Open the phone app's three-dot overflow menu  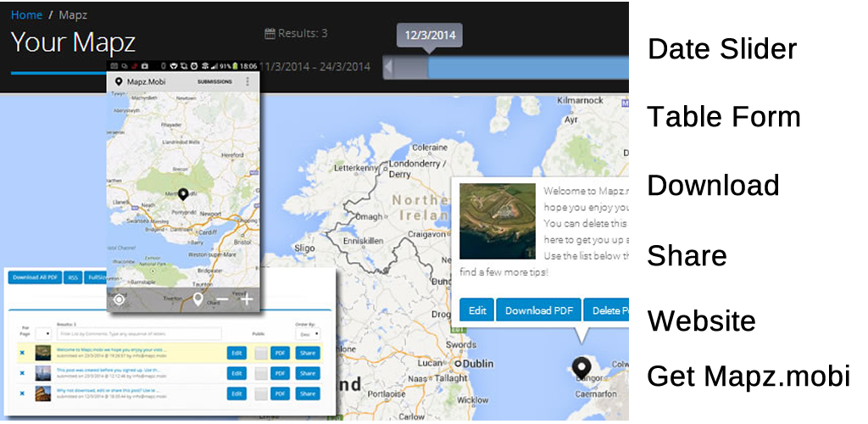click(x=248, y=82)
